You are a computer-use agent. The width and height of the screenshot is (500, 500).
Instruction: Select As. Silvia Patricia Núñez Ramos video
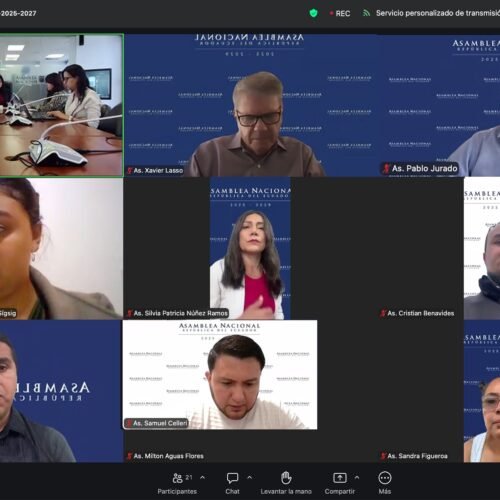[x=250, y=248]
